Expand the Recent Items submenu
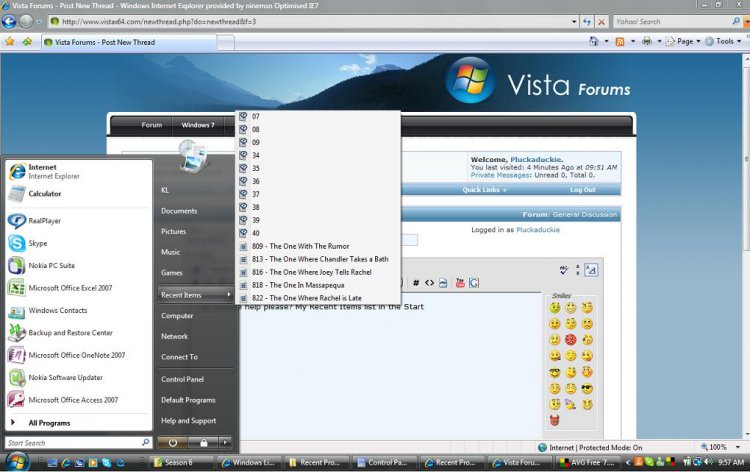The width and height of the screenshot is (750, 472). [x=195, y=295]
